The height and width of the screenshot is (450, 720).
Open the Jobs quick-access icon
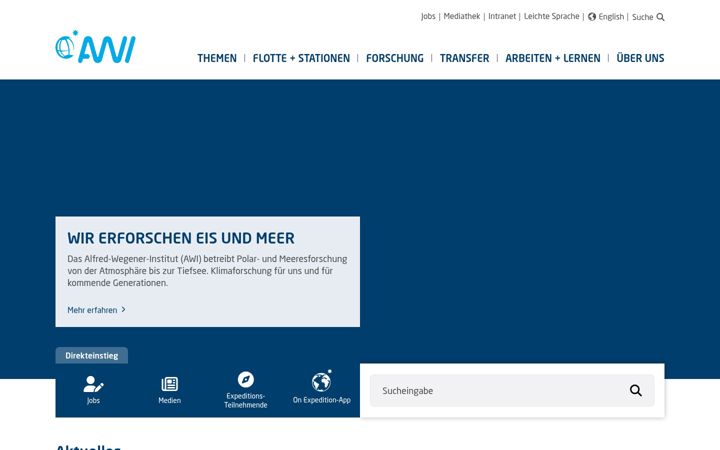click(93, 384)
